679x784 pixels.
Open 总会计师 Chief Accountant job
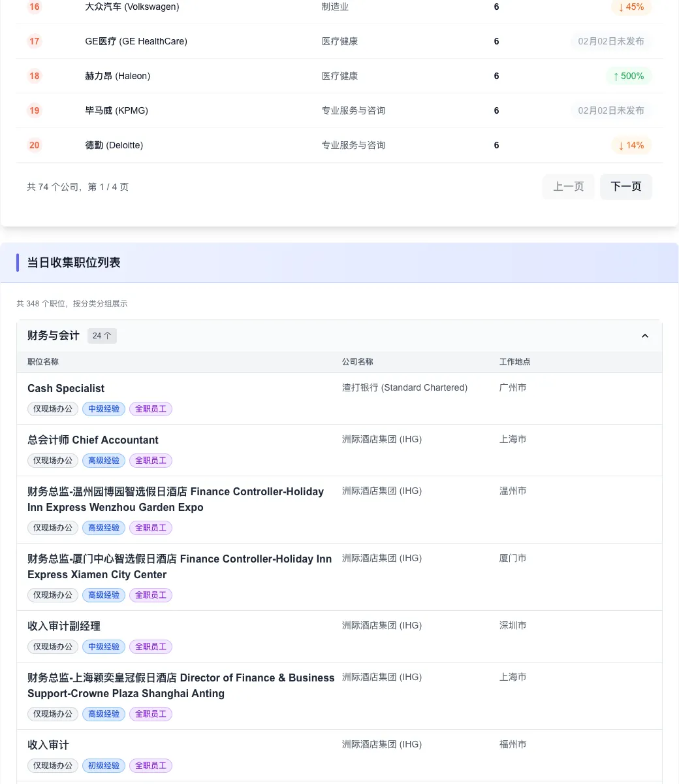pos(93,440)
